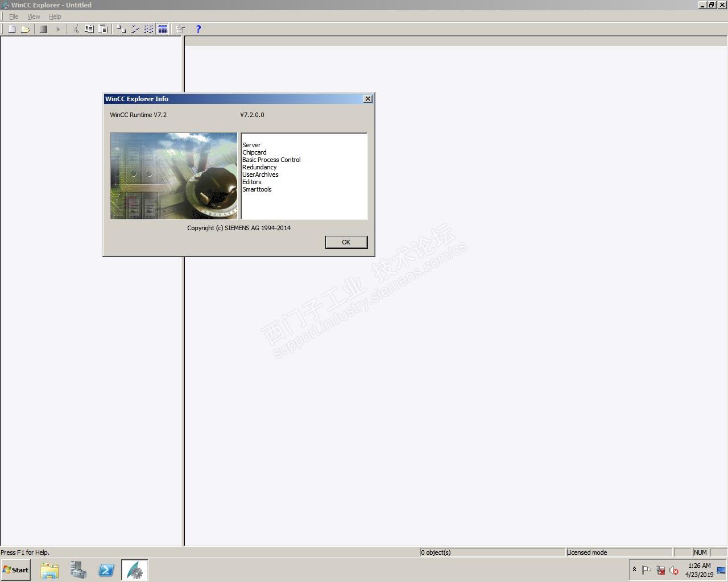Image resolution: width=728 pixels, height=582 pixels.
Task: Click the Paste toolbar icon
Action: click(x=103, y=29)
